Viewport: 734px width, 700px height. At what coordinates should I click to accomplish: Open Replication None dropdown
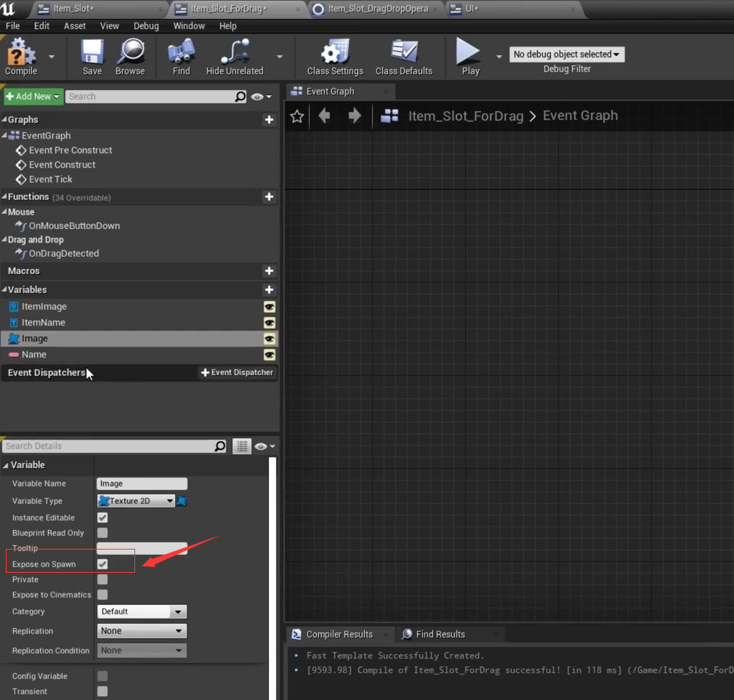click(x=142, y=631)
